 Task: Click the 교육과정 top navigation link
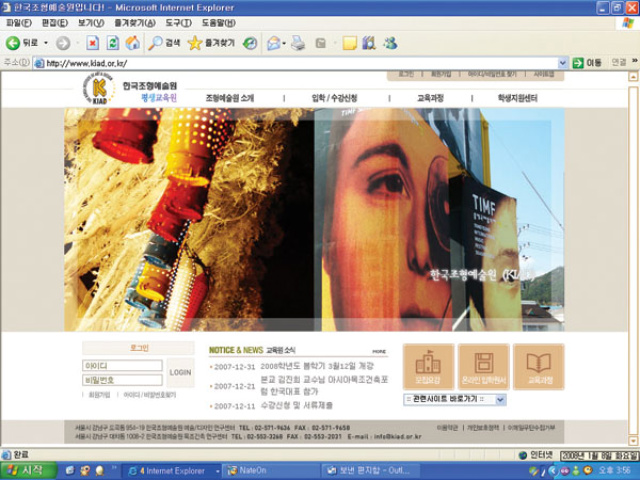[430, 98]
